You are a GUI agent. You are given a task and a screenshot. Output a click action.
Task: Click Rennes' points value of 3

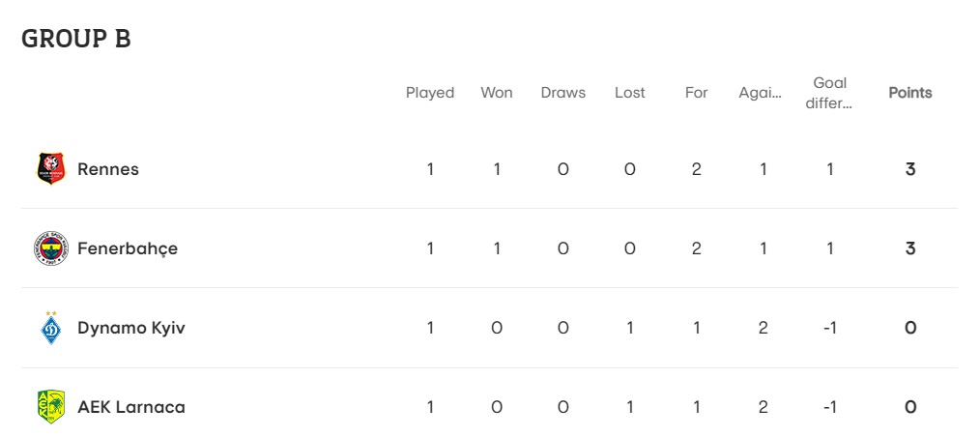pyautogui.click(x=910, y=169)
